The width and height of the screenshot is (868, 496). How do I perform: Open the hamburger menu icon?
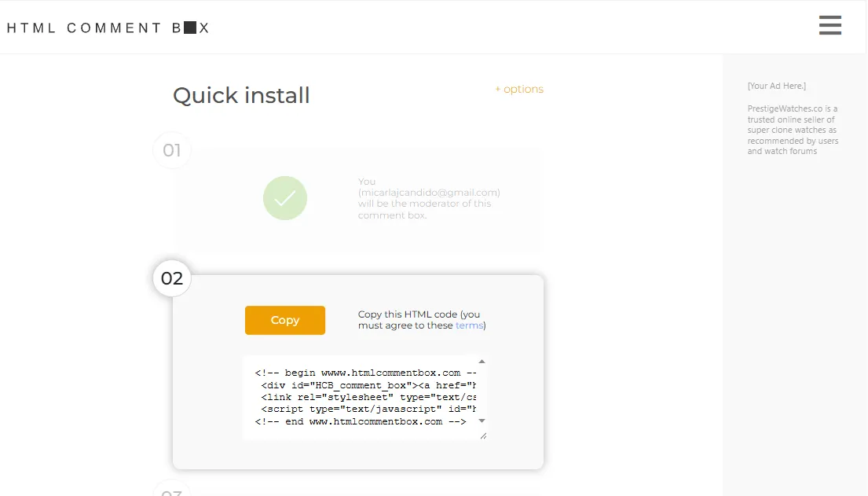(830, 25)
